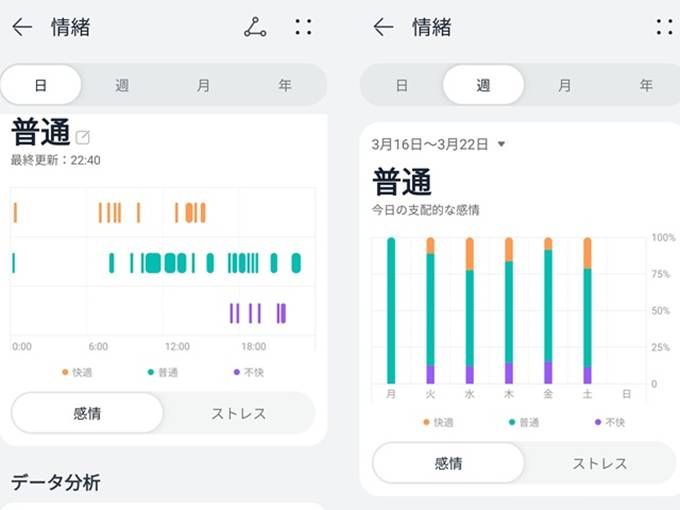The image size is (680, 510).
Task: Switch to ストレス toggle on right screen
Action: 599,463
